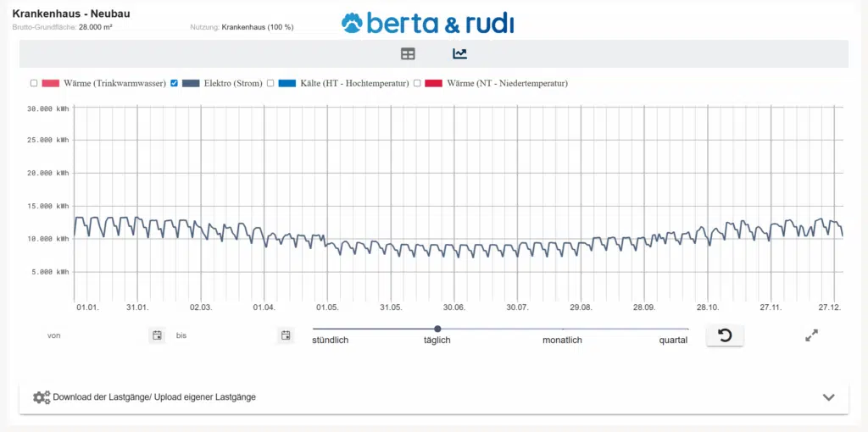Select the 'stündlich' resolution label
Image resolution: width=868 pixels, height=432 pixels.
[x=330, y=340]
